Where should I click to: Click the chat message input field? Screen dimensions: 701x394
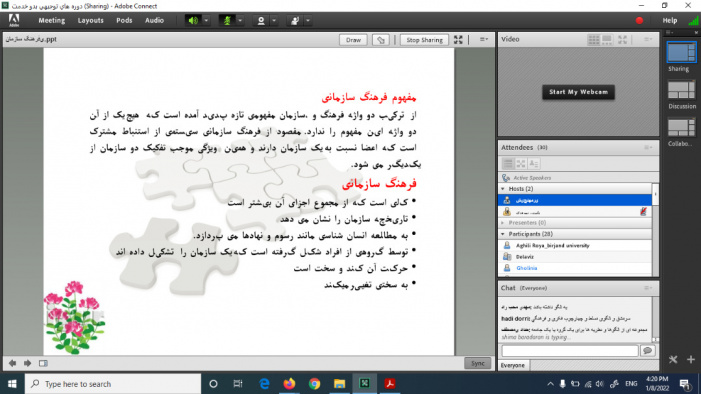tap(570, 351)
